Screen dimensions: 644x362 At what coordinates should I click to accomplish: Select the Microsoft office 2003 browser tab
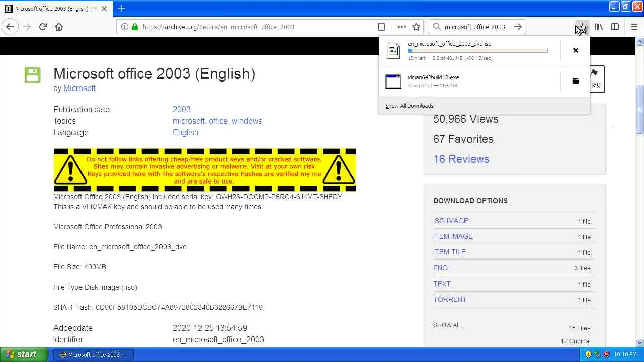point(55,9)
